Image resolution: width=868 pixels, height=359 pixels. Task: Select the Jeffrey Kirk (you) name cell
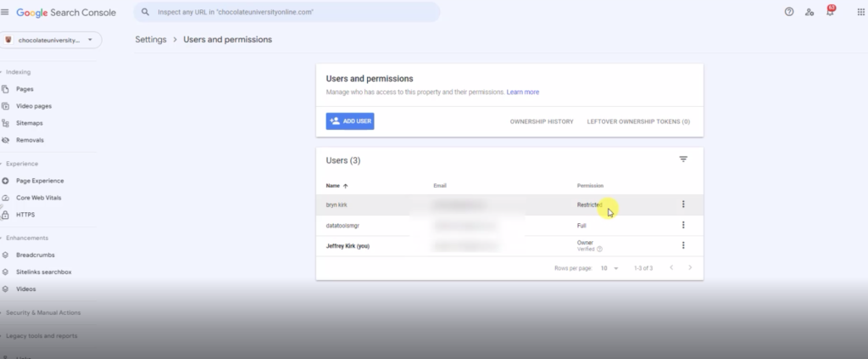348,246
